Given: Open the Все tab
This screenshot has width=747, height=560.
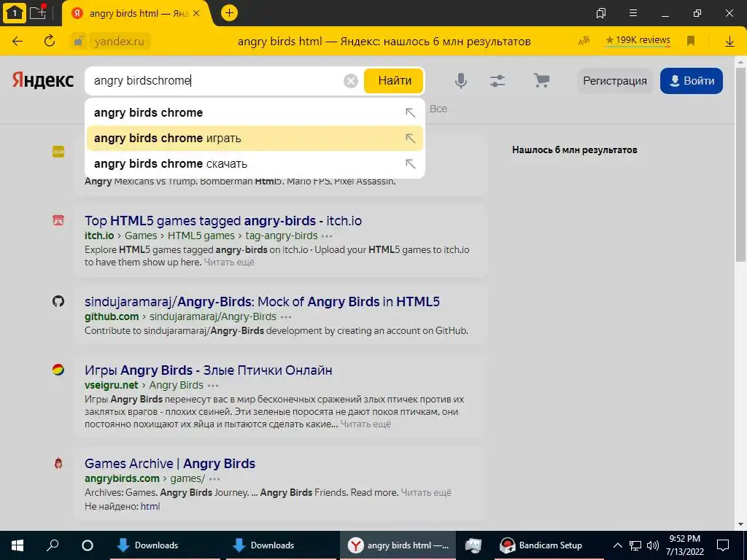Looking at the screenshot, I should click(x=438, y=109).
